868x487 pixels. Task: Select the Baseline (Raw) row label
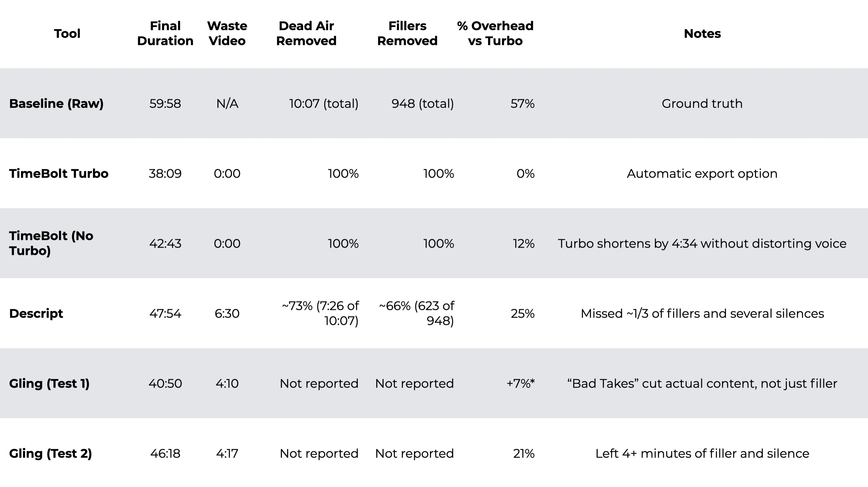click(x=56, y=104)
